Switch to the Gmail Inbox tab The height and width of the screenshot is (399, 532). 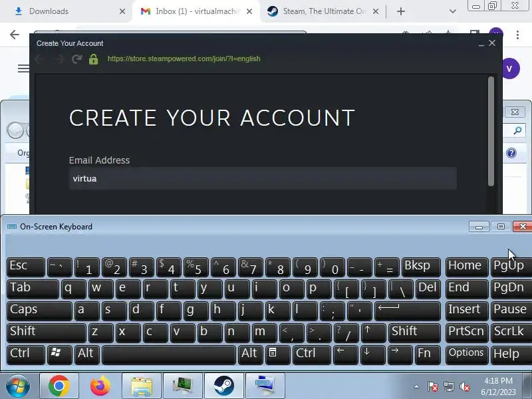pyautogui.click(x=197, y=11)
